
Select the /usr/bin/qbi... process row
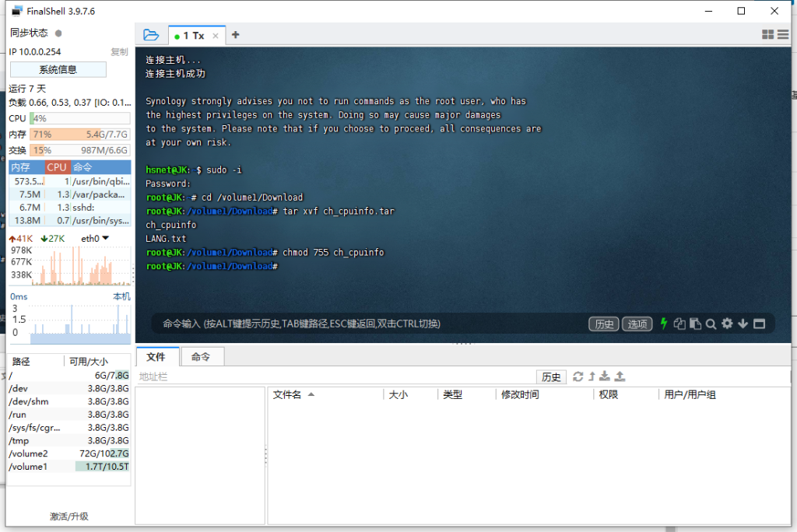pyautogui.click(x=69, y=181)
